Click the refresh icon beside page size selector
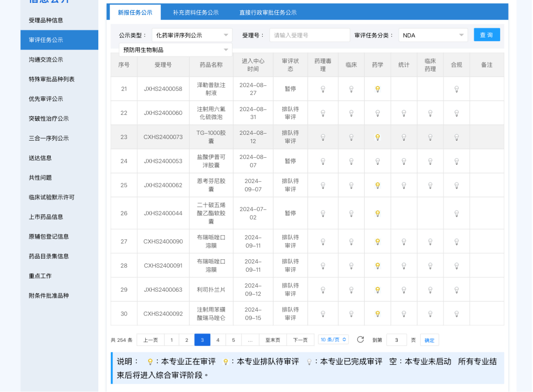Viewport: 533px width, 392px height. (360, 340)
